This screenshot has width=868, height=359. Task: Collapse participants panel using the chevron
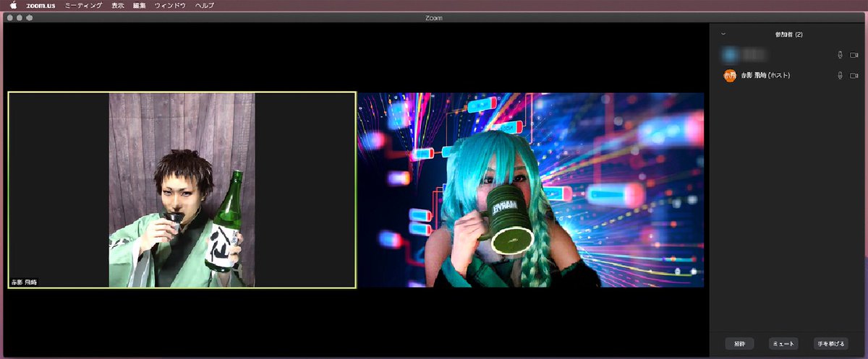[723, 34]
